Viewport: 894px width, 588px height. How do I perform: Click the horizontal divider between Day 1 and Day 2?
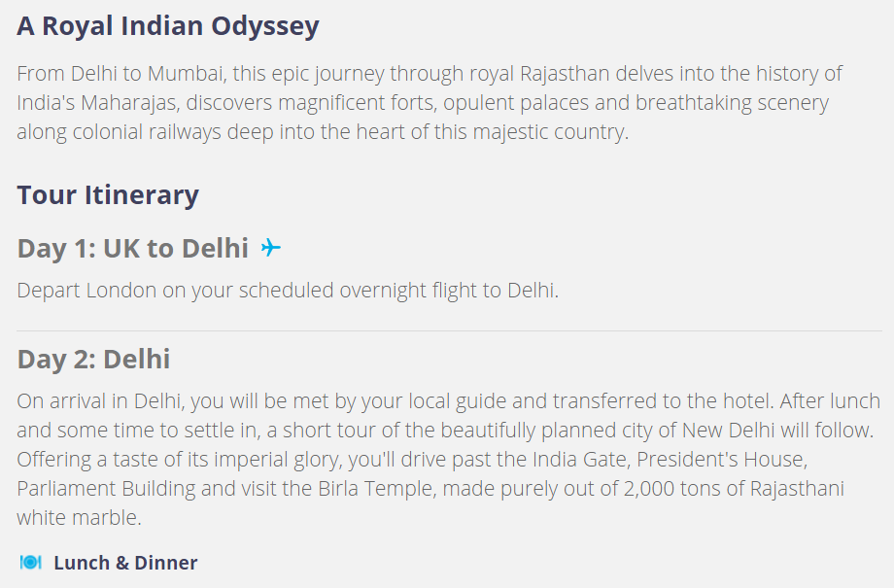tap(449, 330)
